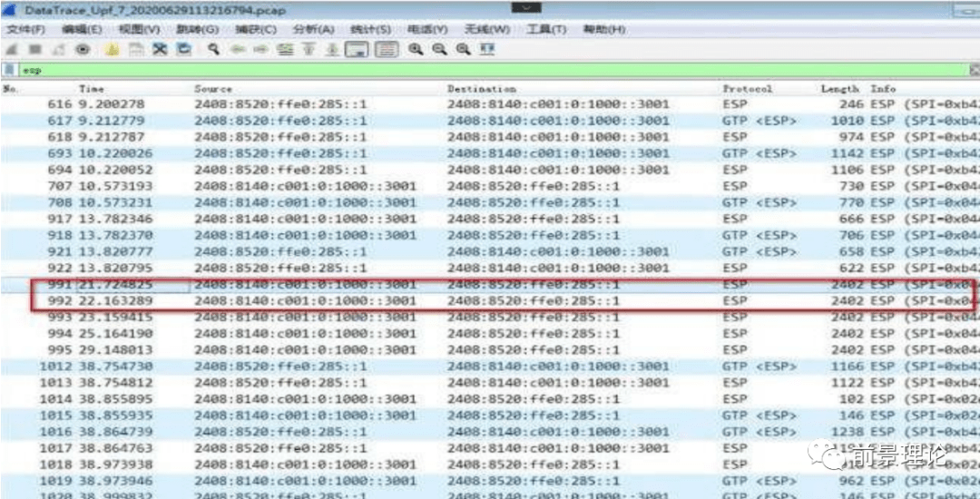Click the Open capture file folder icon
The width and height of the screenshot is (980, 499).
pyautogui.click(x=113, y=50)
